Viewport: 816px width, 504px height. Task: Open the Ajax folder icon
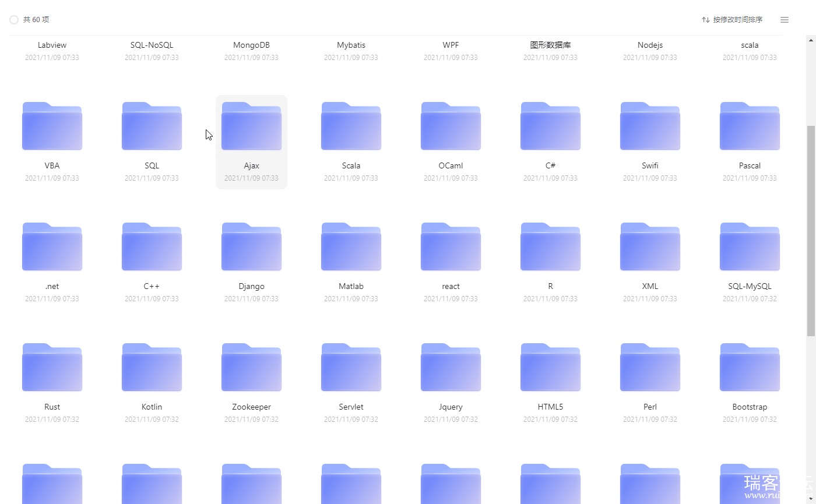251,126
